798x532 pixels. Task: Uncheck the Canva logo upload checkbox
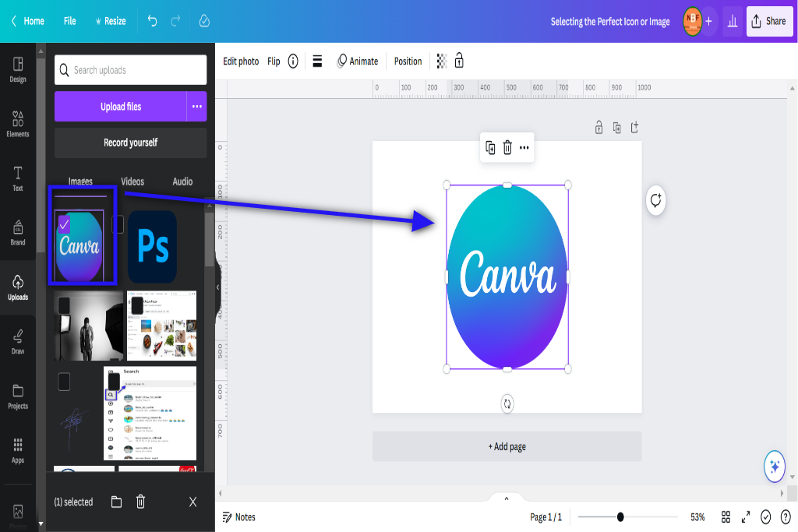click(64, 224)
